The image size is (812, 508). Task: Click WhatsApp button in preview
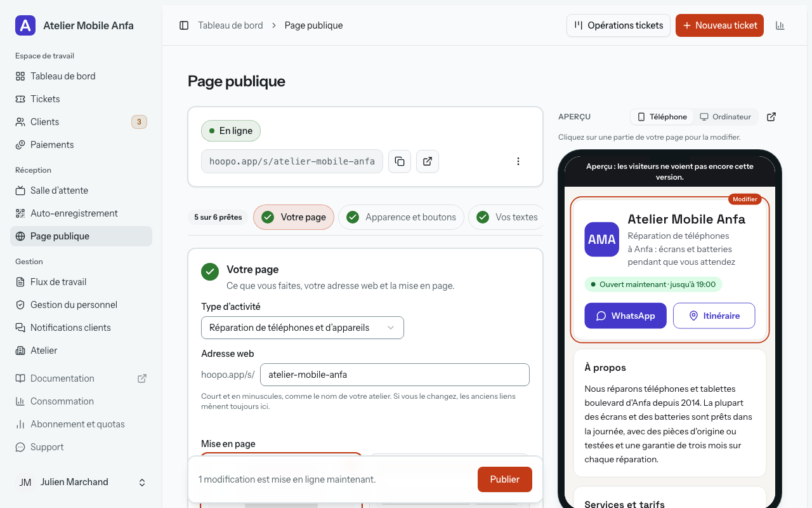[x=625, y=316]
